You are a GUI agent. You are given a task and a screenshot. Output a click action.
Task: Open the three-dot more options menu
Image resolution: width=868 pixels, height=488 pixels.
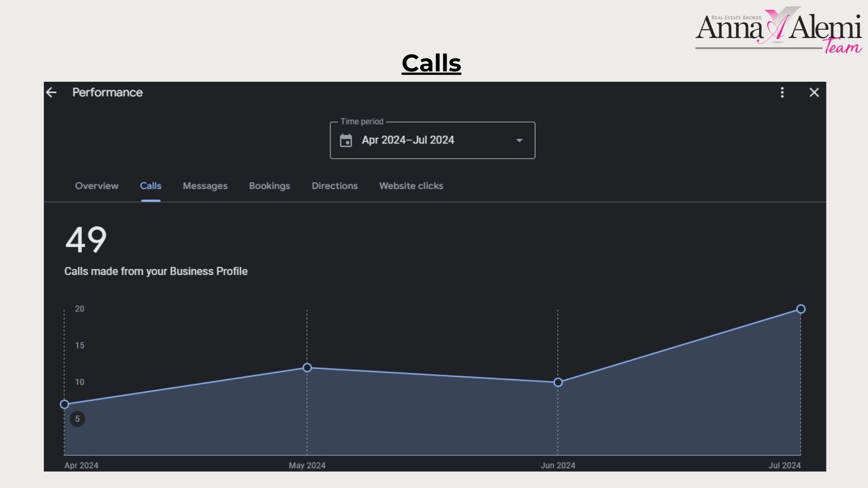pos(782,93)
